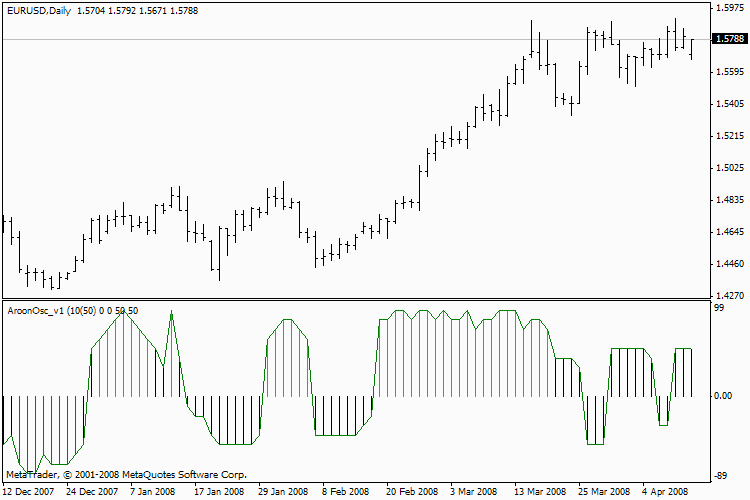The width and height of the screenshot is (750, 500).
Task: Click the 1.5975 price scale value
Action: [730, 8]
